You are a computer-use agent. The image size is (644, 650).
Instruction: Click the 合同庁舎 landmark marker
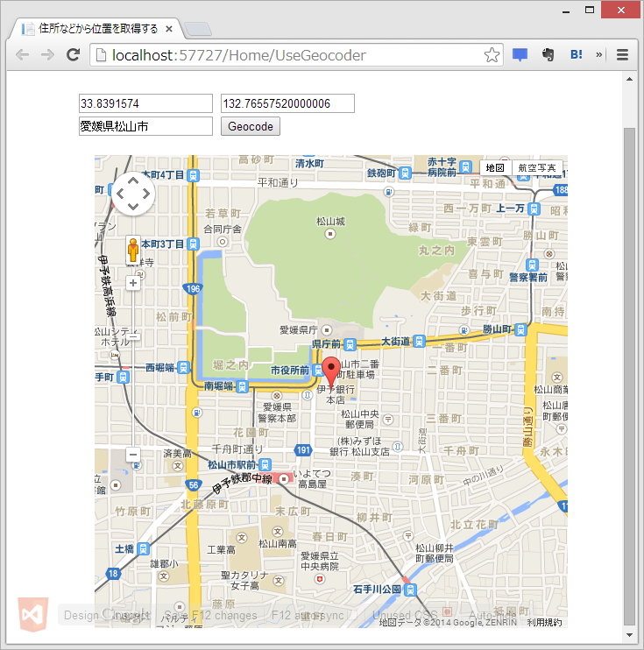point(223,242)
